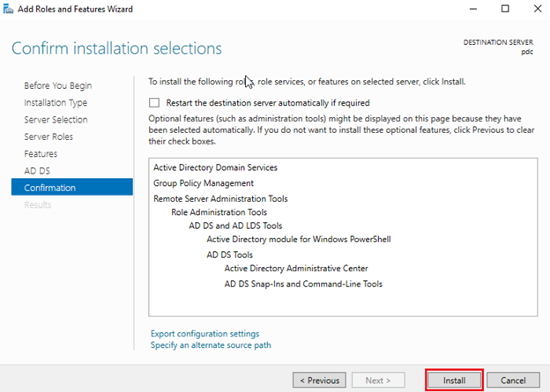The width and height of the screenshot is (550, 392).
Task: Click the Confirm installation selections heading
Action: point(117,48)
